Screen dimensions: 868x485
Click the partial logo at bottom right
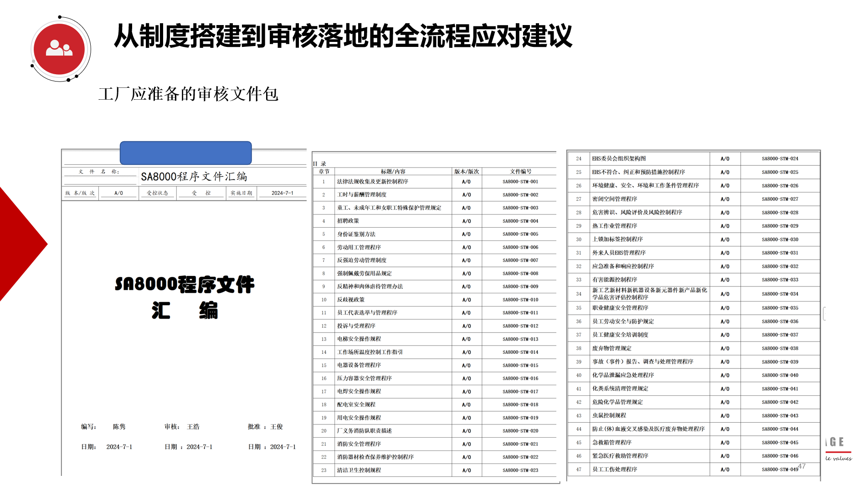point(837,449)
